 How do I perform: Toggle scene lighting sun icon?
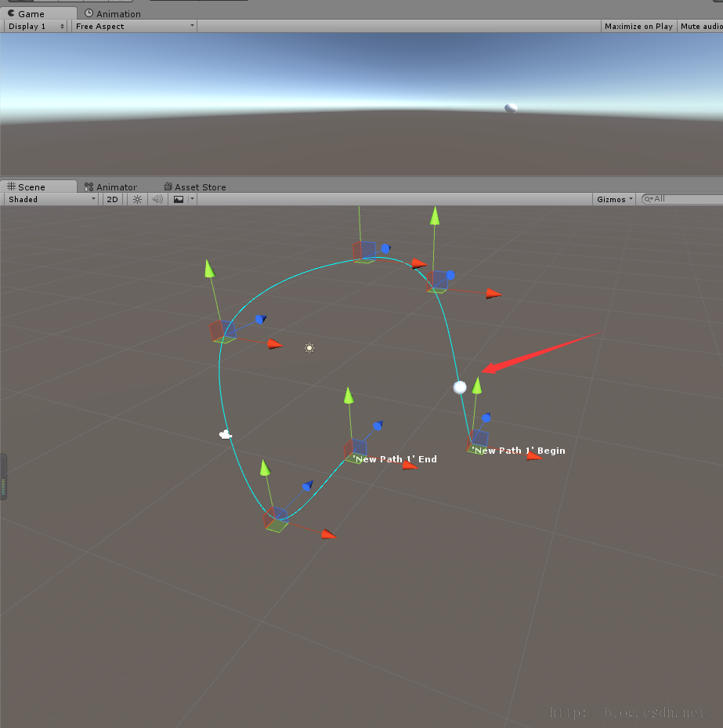(137, 199)
